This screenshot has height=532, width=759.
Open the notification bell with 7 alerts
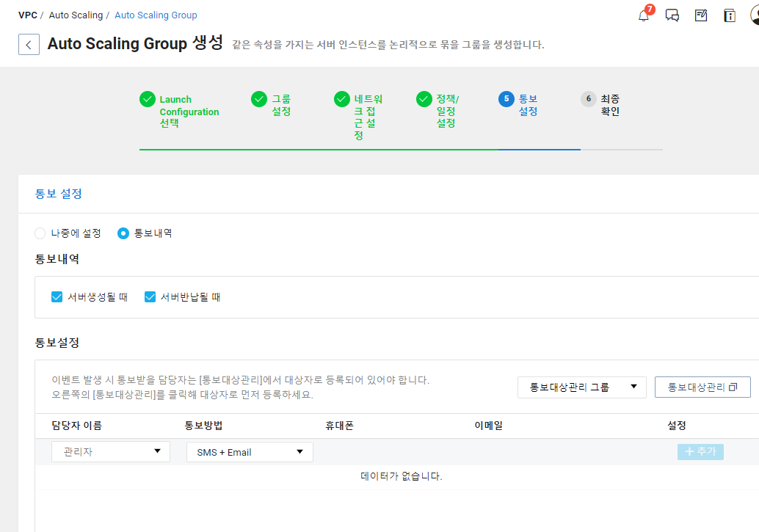[644, 15]
